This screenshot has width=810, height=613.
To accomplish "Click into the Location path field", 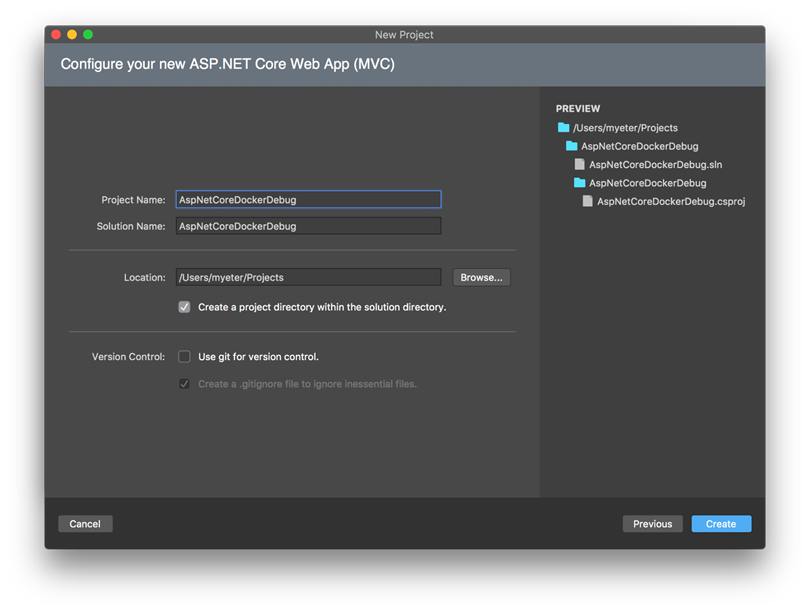I will coord(308,277).
